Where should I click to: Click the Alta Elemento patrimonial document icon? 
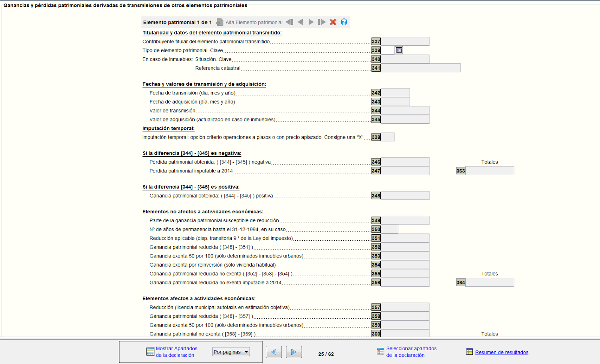[x=220, y=22]
